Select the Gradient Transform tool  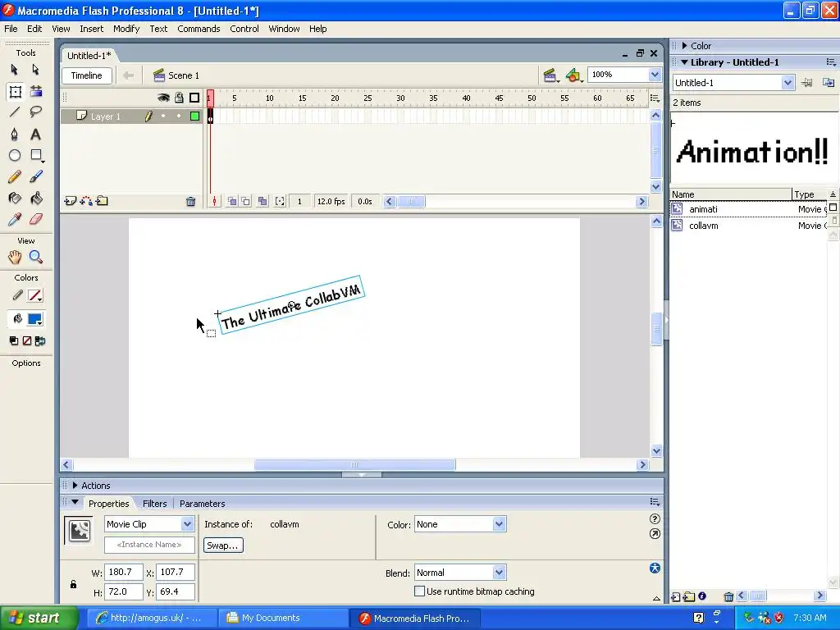[36, 92]
